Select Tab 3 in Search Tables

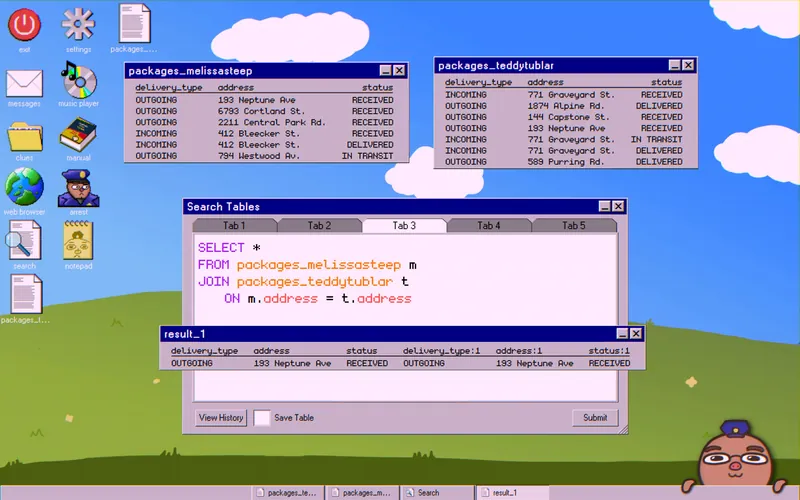(x=404, y=226)
